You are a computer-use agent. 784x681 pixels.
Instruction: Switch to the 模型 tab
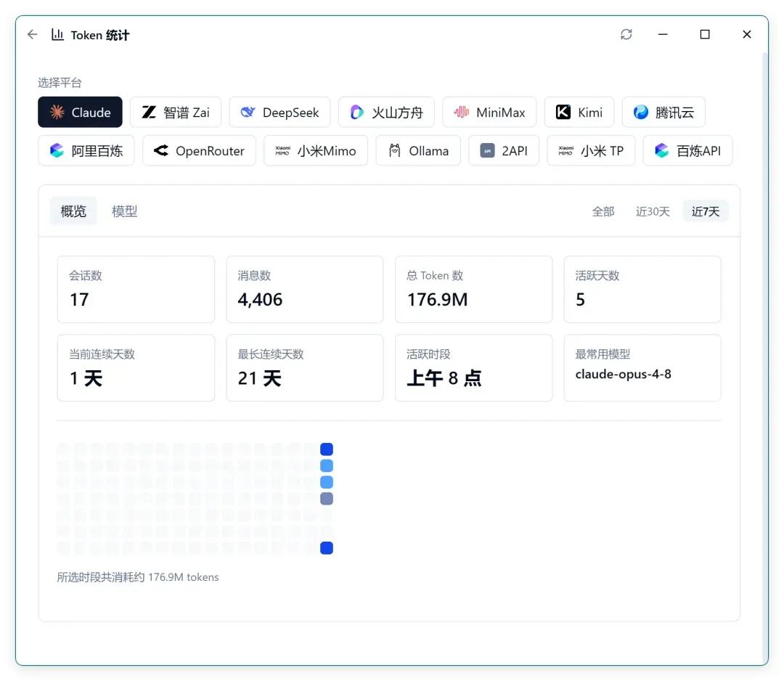125,211
